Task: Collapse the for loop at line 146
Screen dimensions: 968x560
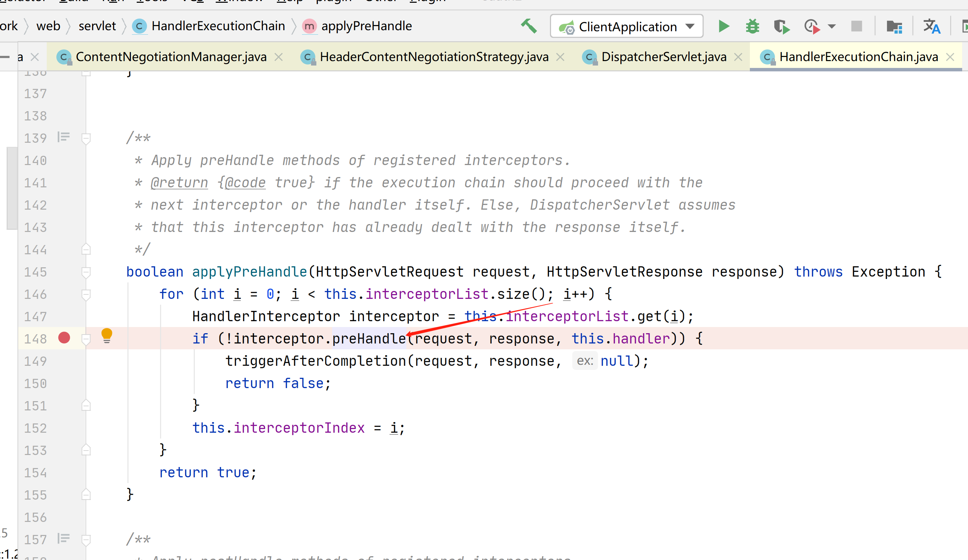Action: pyautogui.click(x=86, y=294)
